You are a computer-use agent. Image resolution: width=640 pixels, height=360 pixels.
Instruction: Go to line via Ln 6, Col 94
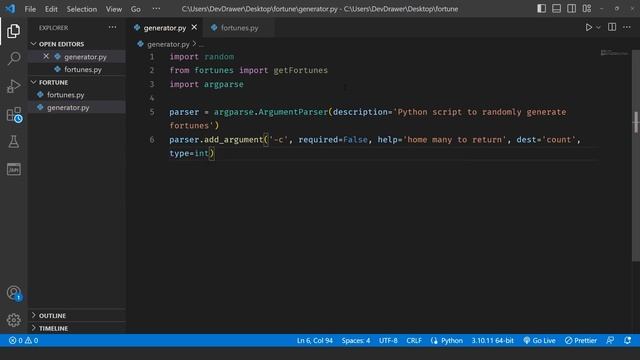click(x=315, y=340)
